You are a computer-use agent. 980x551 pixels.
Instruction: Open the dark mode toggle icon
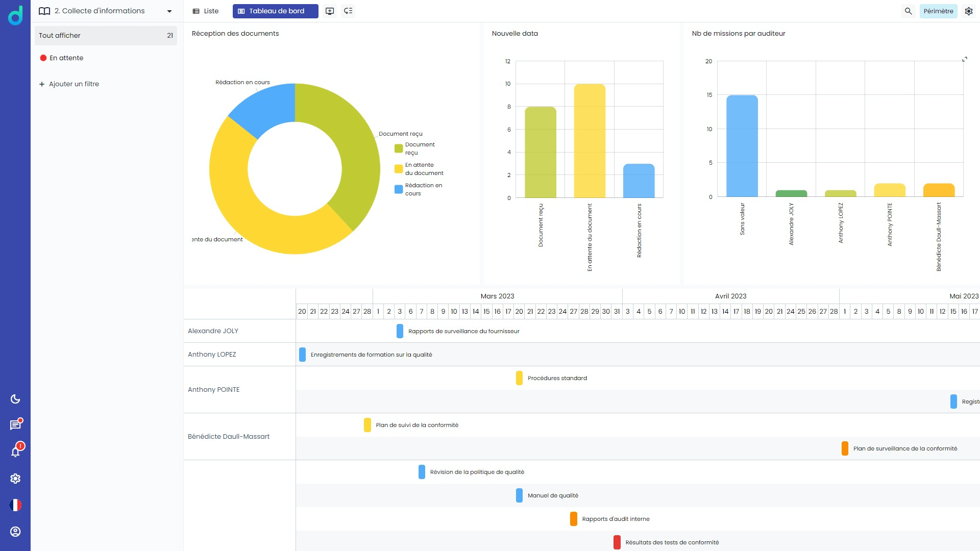click(x=15, y=399)
